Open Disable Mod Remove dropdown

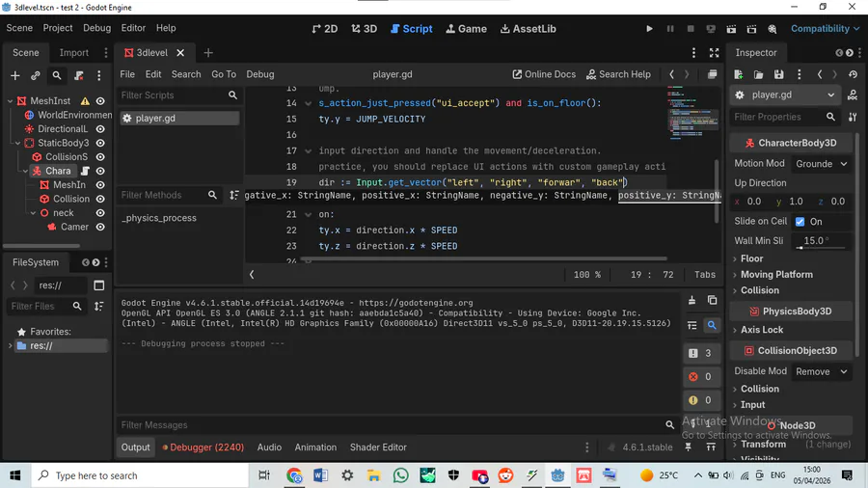(x=822, y=372)
